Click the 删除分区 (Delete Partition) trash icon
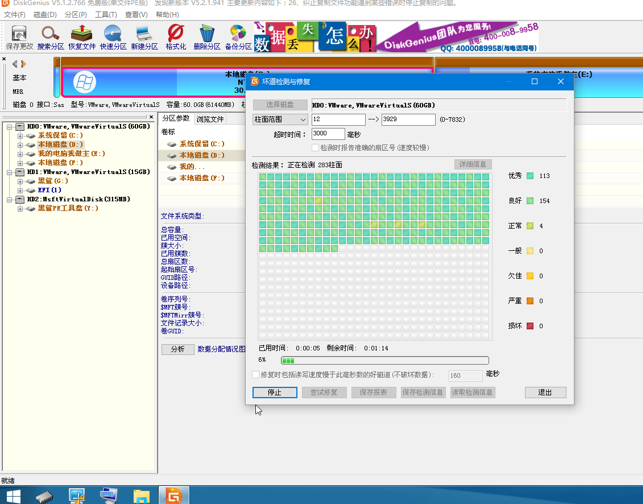Viewport: 643px width, 504px height. pyautogui.click(x=207, y=38)
